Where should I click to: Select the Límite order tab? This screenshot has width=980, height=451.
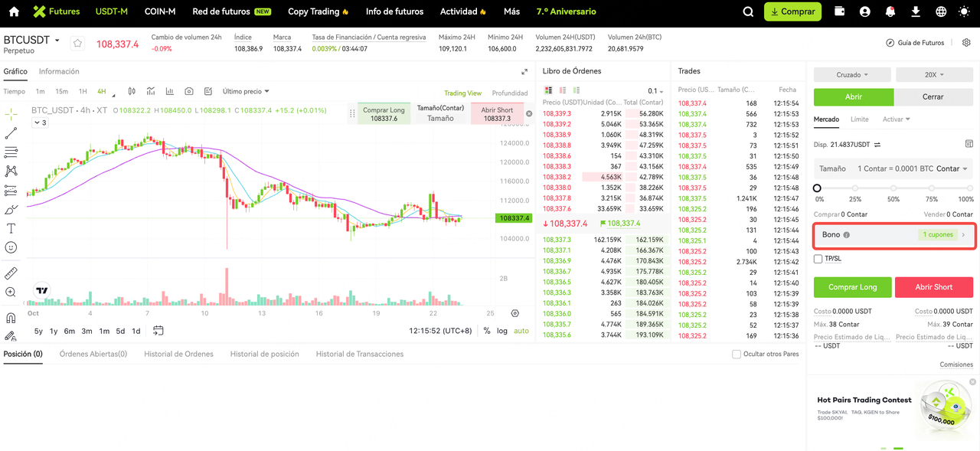[x=860, y=119]
